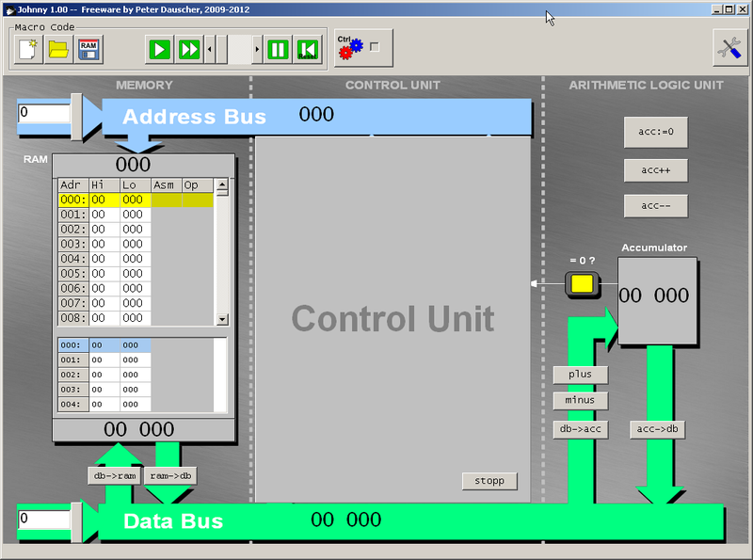Click the ram->db transfer button
This screenshot has height=560, width=753.
(x=170, y=476)
